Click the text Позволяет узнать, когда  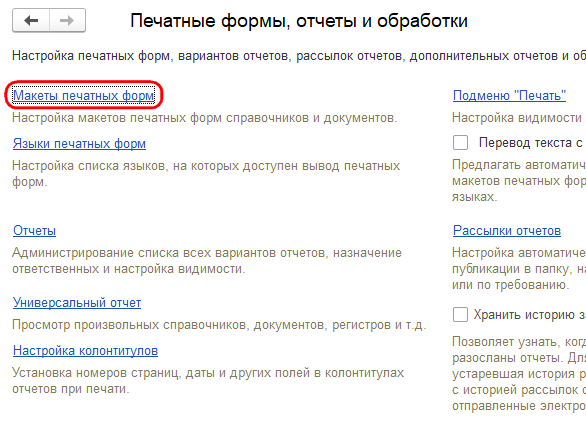click(x=519, y=342)
